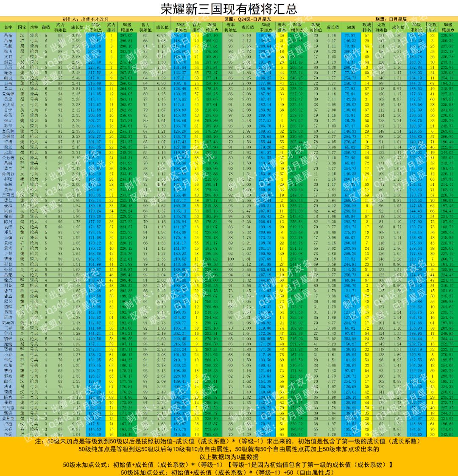Click the name cell 太史慈

pyautogui.click(x=8, y=105)
